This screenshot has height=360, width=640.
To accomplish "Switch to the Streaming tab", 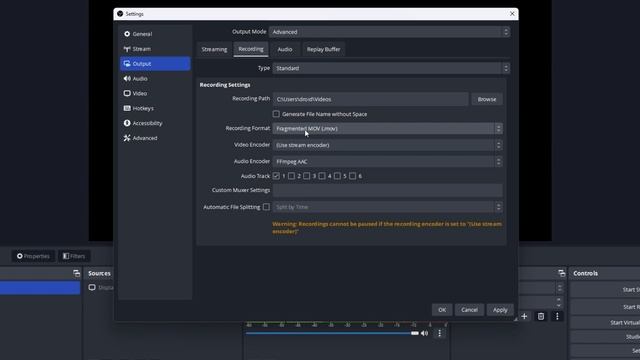I will pos(214,49).
